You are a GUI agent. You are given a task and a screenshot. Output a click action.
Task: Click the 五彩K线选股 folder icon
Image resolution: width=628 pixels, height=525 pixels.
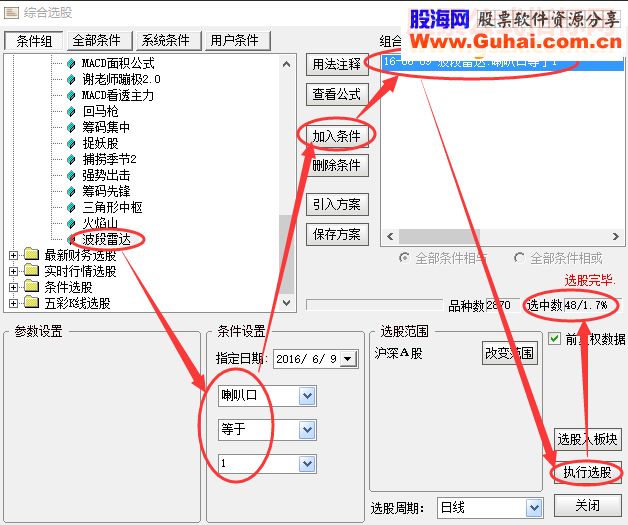31,303
